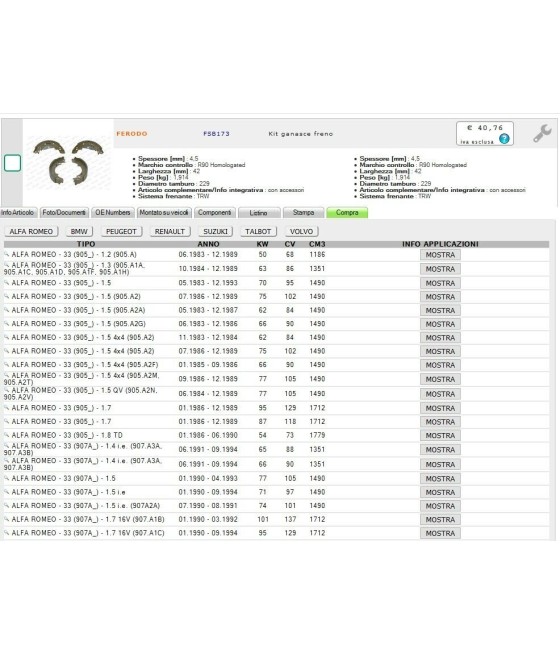Click MOSTRA for 1.7 16V (907.A1B) row
This screenshot has height=655, width=560.
(440, 520)
